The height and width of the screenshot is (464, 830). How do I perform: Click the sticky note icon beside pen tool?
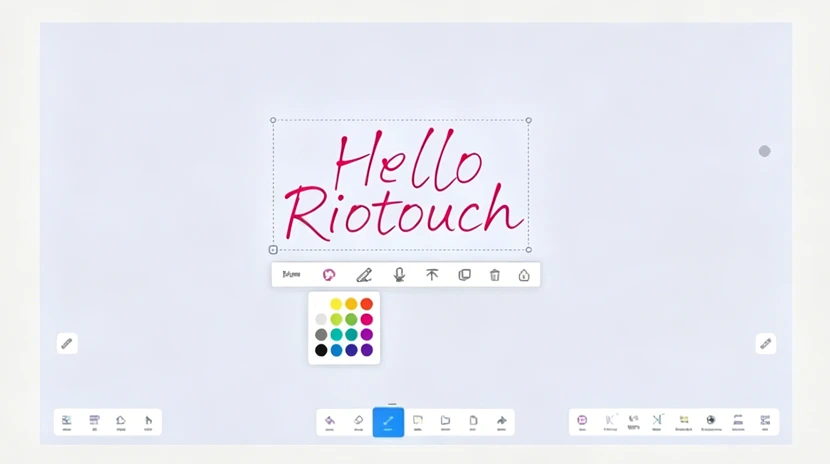click(418, 422)
